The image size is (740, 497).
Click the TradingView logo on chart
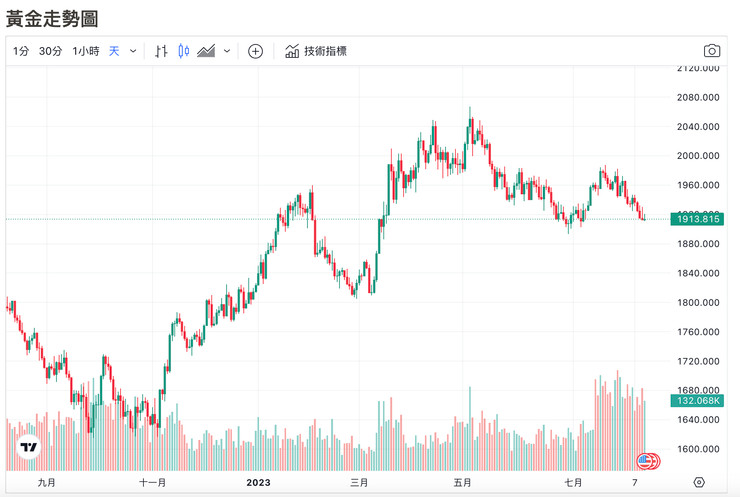click(x=29, y=448)
